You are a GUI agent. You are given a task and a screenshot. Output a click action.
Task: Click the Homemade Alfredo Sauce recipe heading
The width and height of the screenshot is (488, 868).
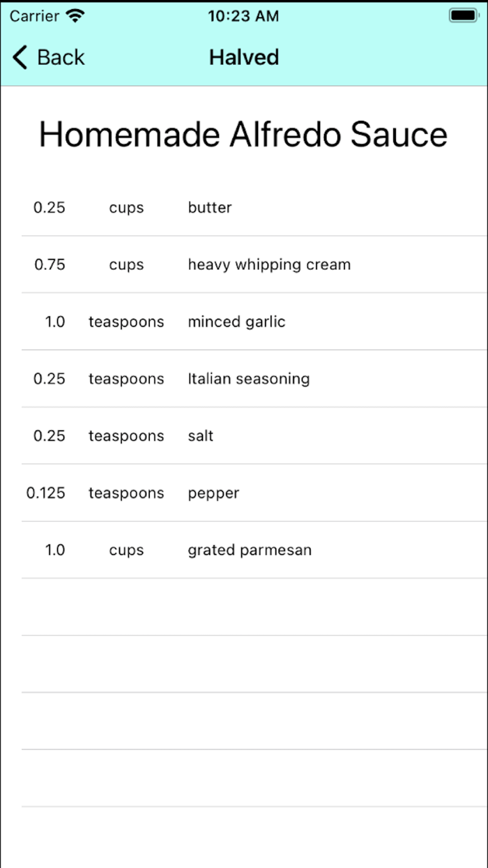pyautogui.click(x=243, y=134)
